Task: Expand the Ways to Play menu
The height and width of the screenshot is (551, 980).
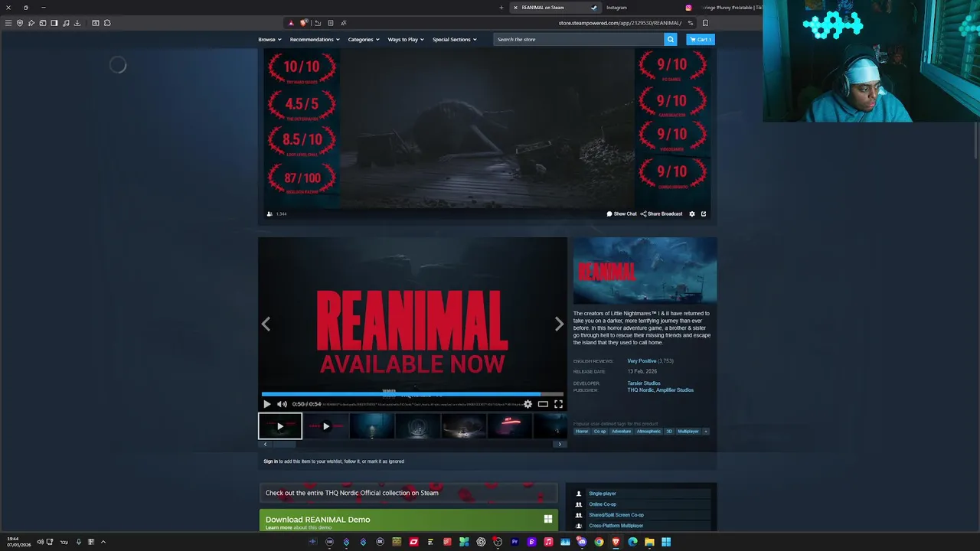Action: coord(406,39)
